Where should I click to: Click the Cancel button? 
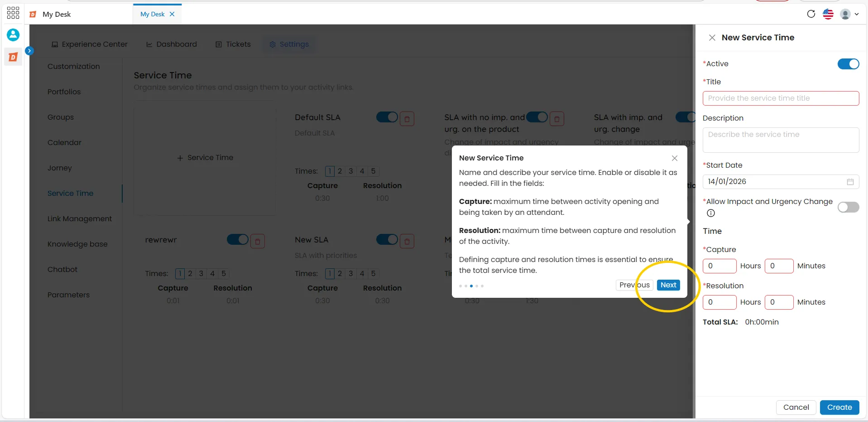point(796,407)
